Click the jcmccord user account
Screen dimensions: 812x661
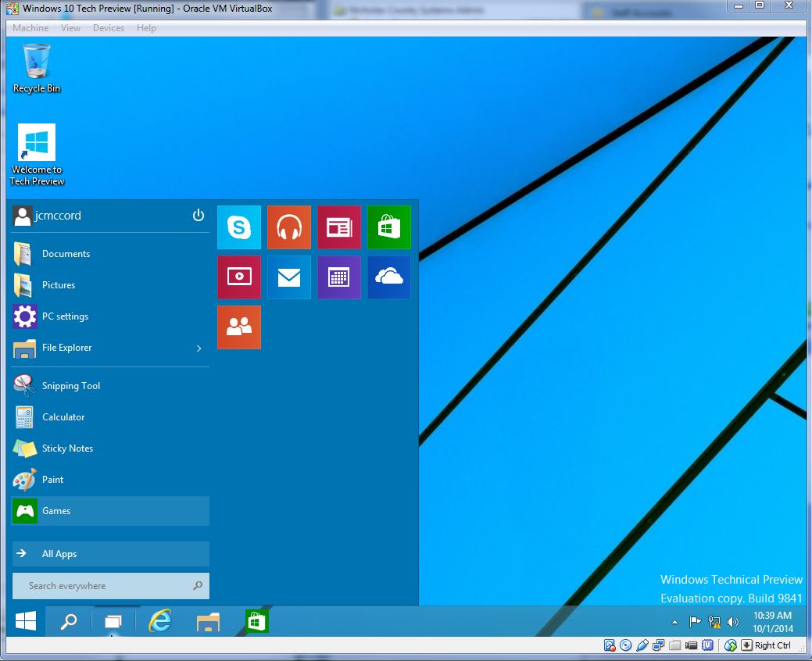click(47, 216)
